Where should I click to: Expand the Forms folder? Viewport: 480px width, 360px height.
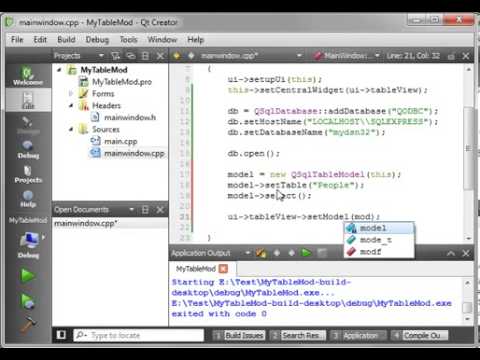pos(71,94)
